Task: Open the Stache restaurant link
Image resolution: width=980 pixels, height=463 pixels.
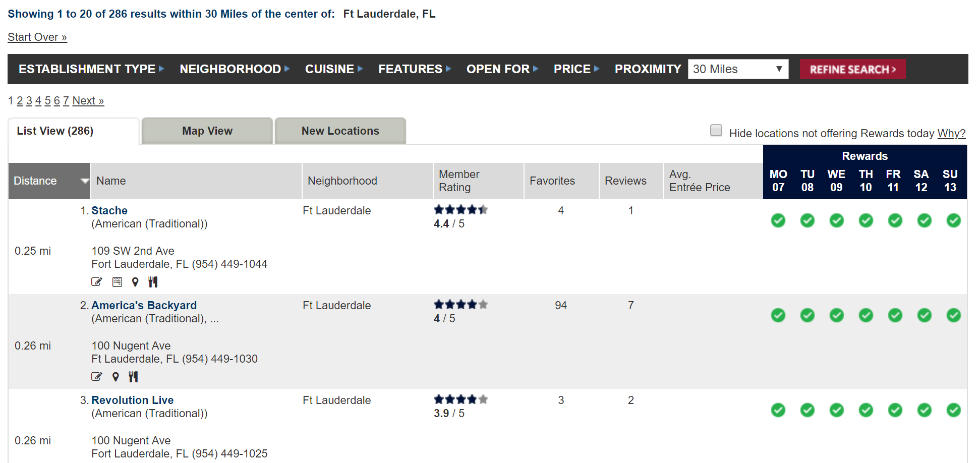Action: coord(109,211)
